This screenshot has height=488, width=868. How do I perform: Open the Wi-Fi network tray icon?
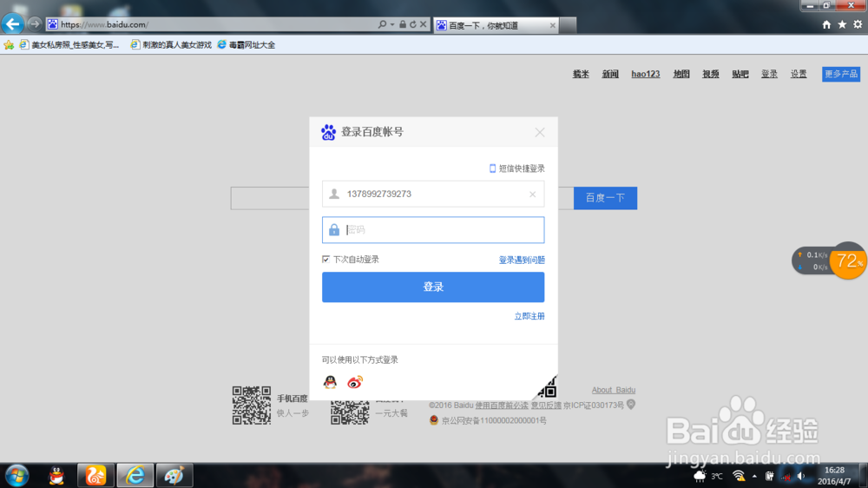[x=739, y=476]
